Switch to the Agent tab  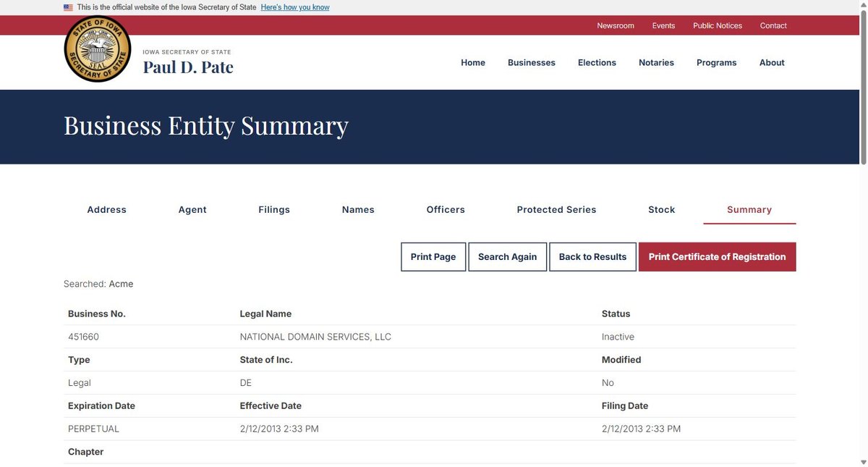pos(192,210)
